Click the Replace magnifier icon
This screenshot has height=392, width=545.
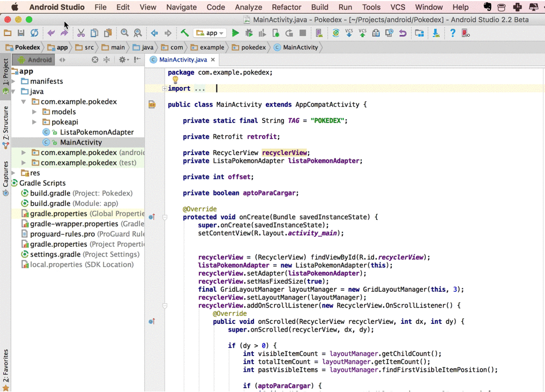138,33
